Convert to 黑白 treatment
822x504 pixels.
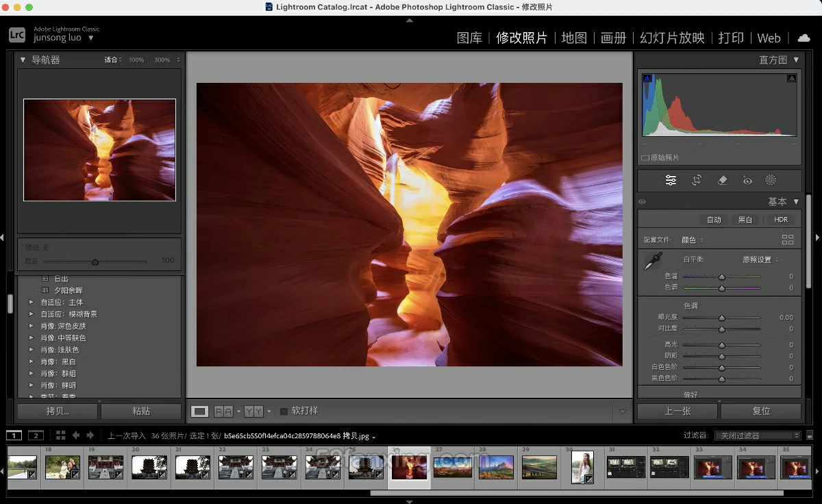745,220
